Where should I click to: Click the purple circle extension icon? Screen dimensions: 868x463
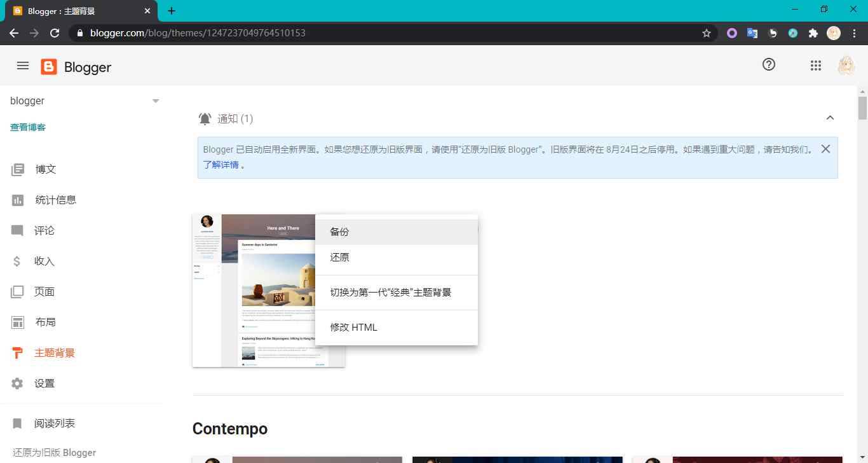click(732, 33)
